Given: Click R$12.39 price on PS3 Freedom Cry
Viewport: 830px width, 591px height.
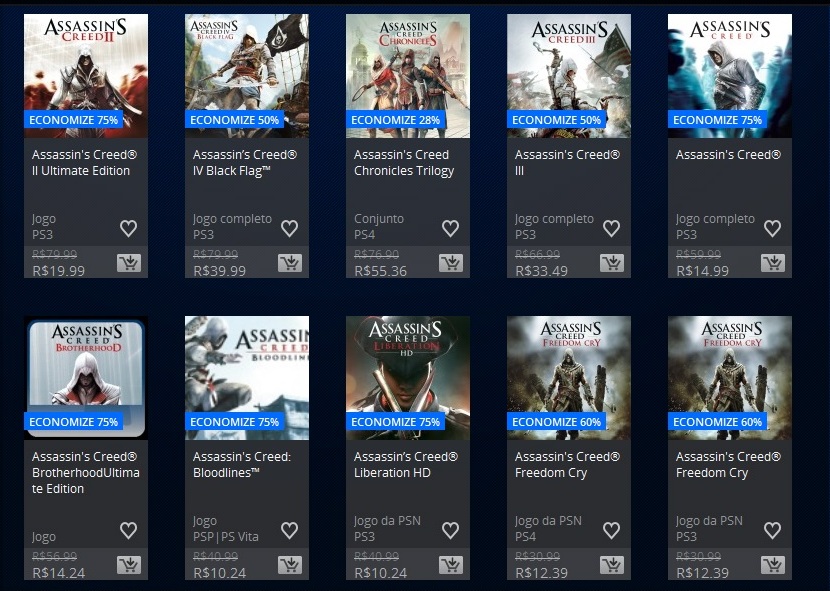Looking at the screenshot, I should click(702, 573).
